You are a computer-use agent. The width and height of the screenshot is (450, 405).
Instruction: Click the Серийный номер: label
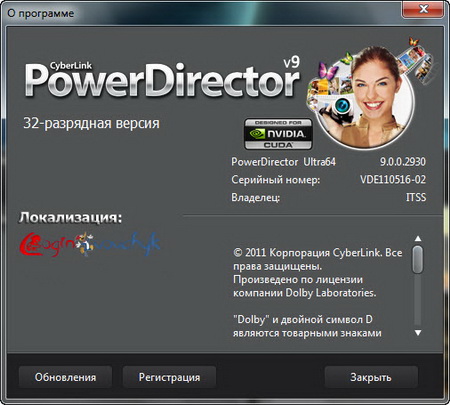(275, 180)
